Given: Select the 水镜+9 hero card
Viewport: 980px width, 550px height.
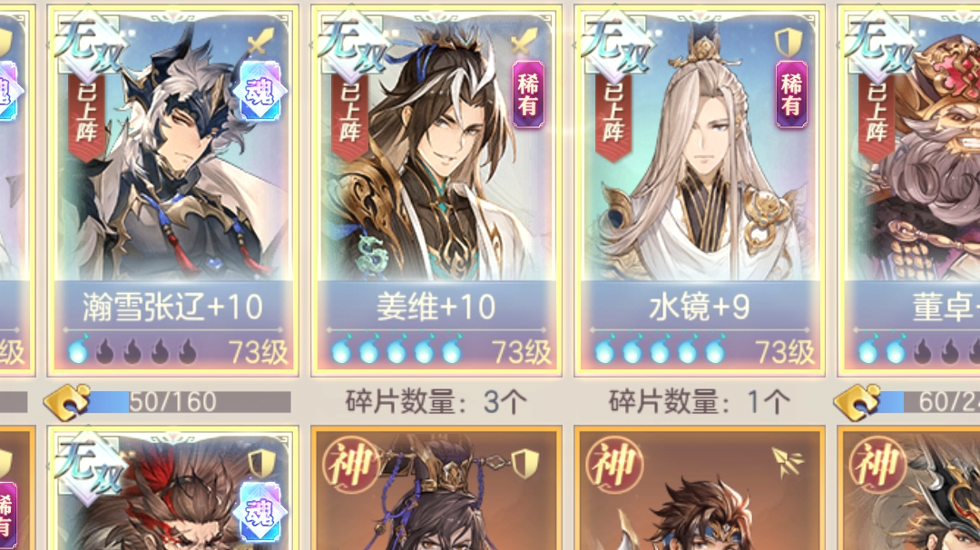Looking at the screenshot, I should tap(700, 192).
